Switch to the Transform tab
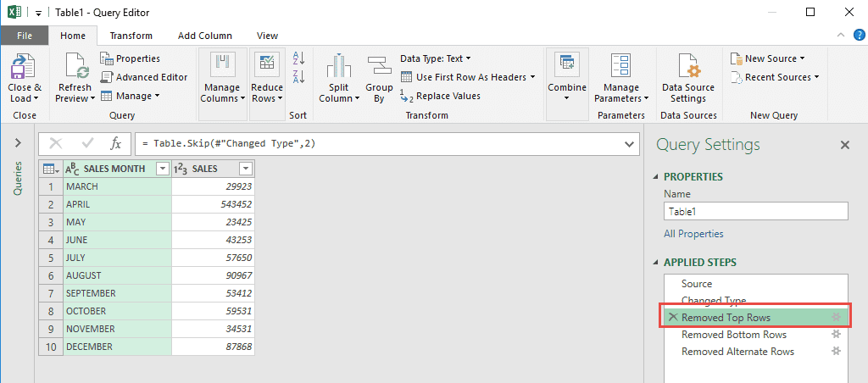Viewport: 868px width, 383px height. [x=131, y=36]
